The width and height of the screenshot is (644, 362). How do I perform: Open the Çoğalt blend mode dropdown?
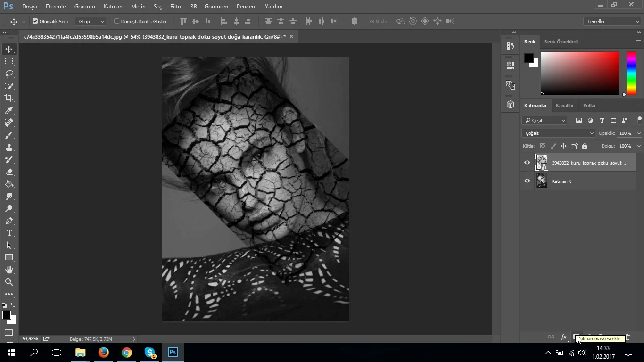coord(559,133)
